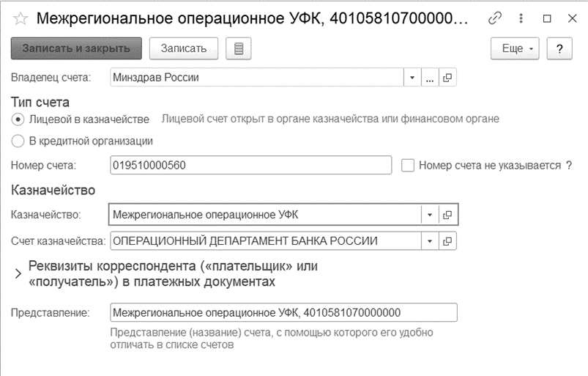This screenshot has height=376, width=588.
Task: Open the Счет казначейства dropdown arrow
Action: [x=430, y=241]
